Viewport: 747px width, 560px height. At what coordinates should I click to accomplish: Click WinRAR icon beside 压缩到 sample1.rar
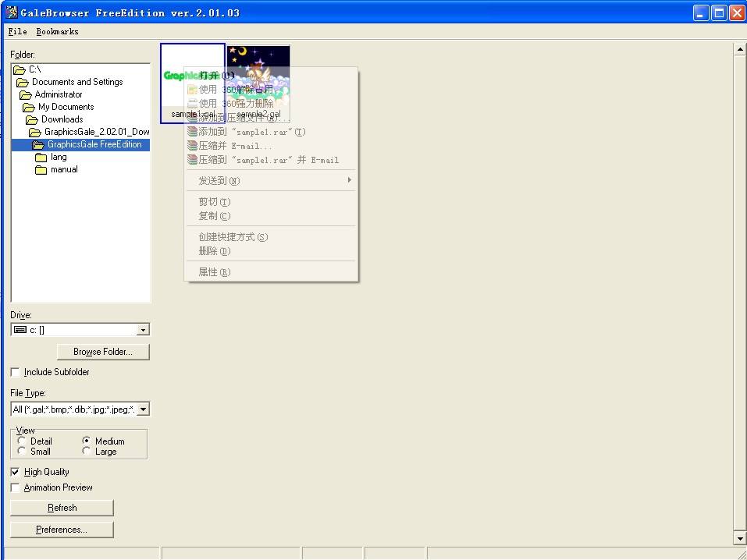click(193, 160)
